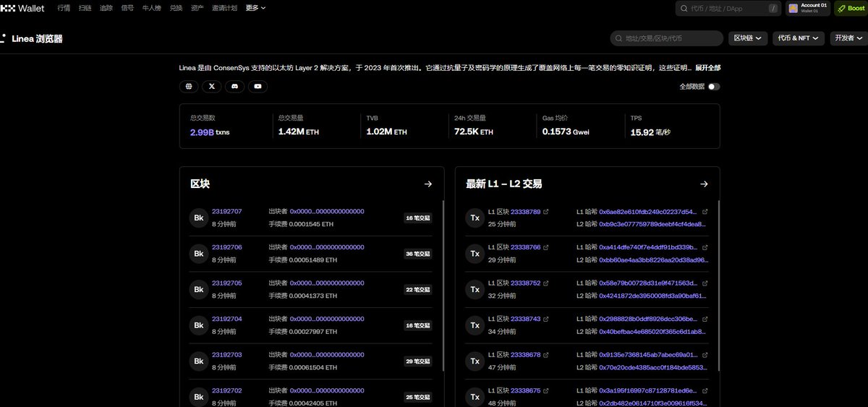Open the YouTube icon link
The width and height of the screenshot is (868, 407).
tap(258, 86)
